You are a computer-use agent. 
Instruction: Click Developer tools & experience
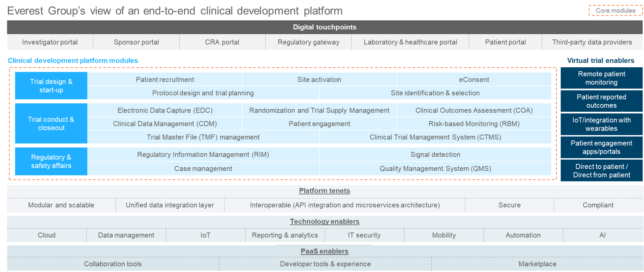point(325,264)
